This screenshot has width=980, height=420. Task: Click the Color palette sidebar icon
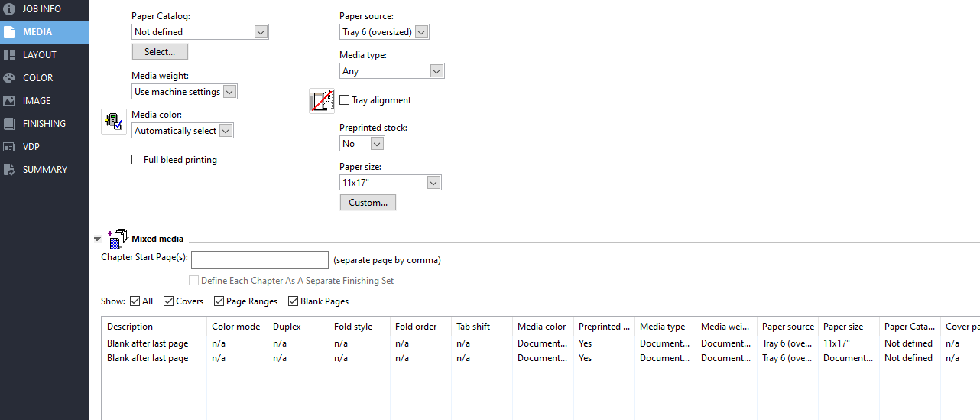(x=9, y=78)
